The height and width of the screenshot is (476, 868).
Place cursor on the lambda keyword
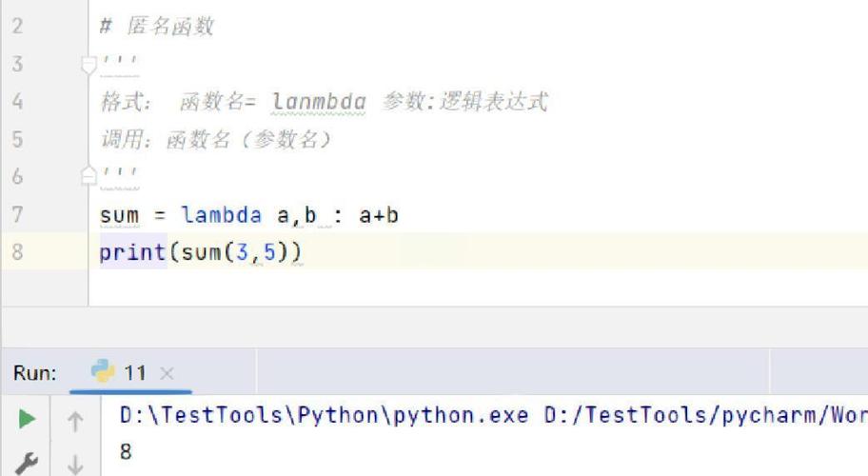(x=221, y=216)
